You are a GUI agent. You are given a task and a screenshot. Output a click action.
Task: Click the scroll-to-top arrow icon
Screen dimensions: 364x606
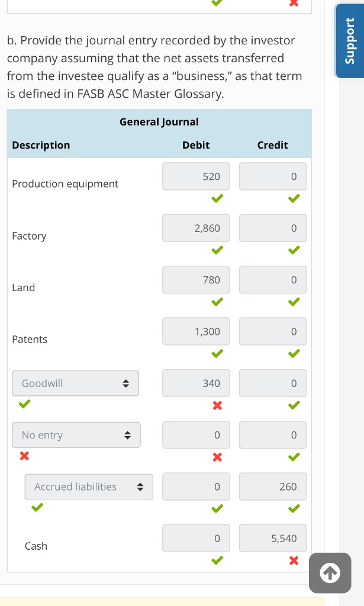(x=330, y=572)
